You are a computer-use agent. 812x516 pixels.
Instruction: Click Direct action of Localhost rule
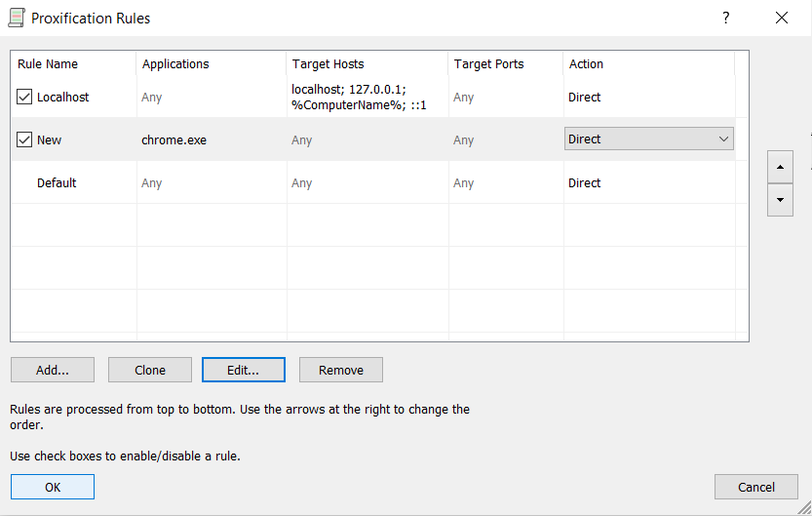584,97
